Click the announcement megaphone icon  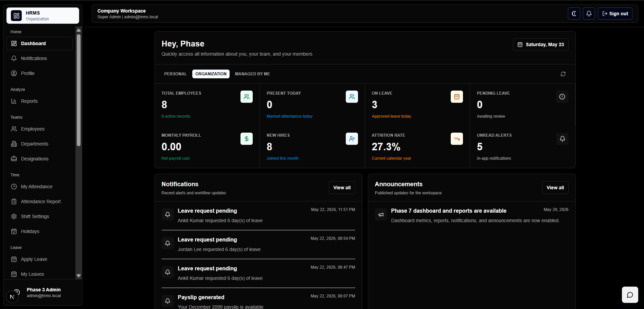click(381, 214)
